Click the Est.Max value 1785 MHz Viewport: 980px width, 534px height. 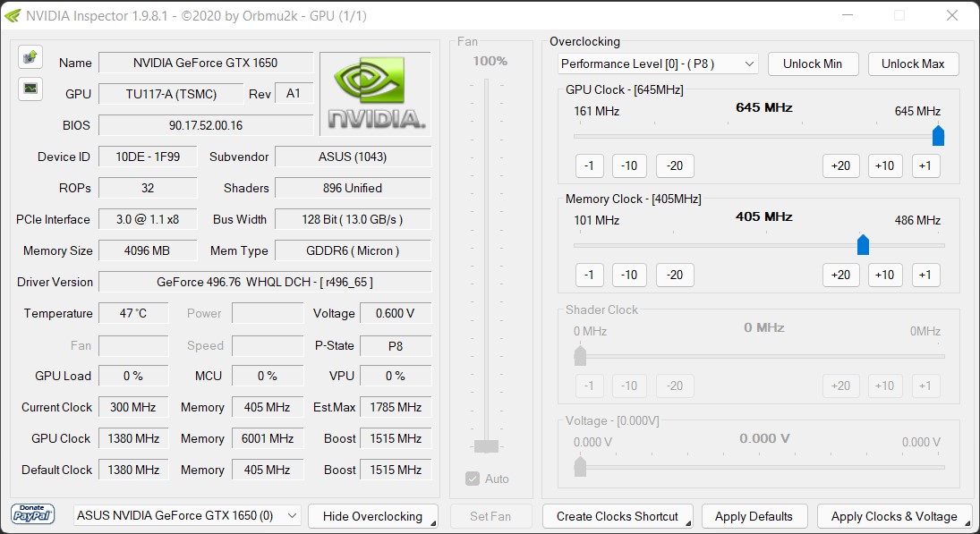[396, 407]
